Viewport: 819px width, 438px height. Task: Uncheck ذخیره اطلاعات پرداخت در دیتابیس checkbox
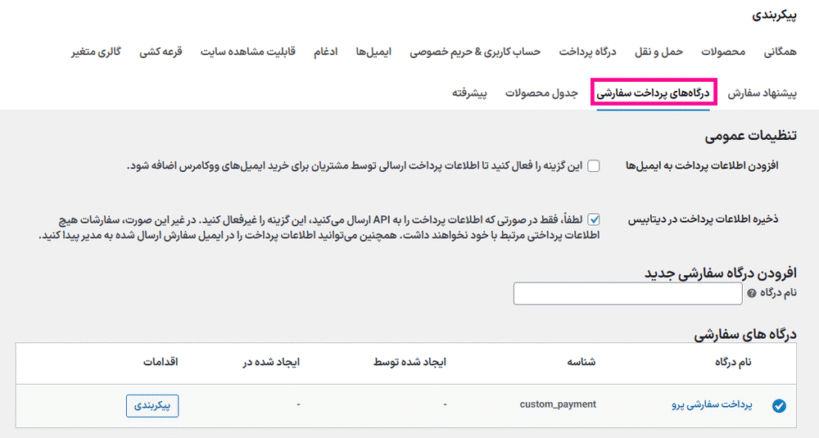click(x=593, y=219)
